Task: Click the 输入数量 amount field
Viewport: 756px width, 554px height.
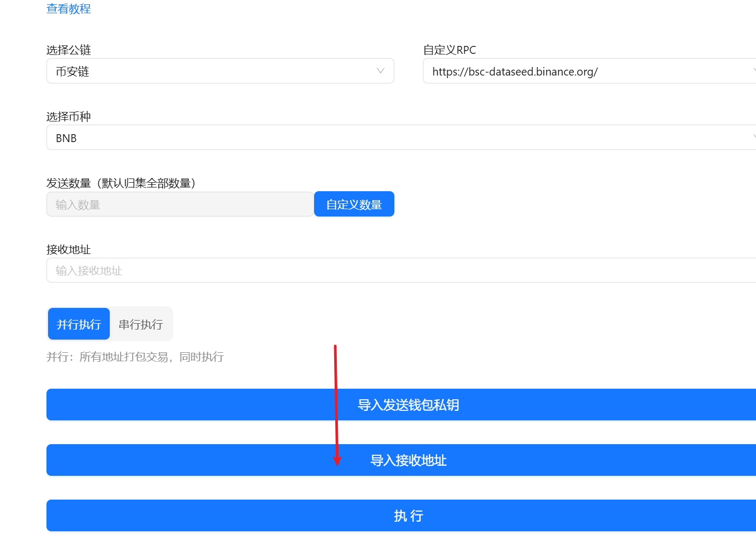Action: 179,204
